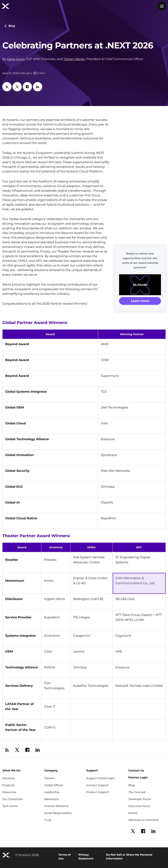Open author Dave Gwyn's profile link

(x=16, y=59)
